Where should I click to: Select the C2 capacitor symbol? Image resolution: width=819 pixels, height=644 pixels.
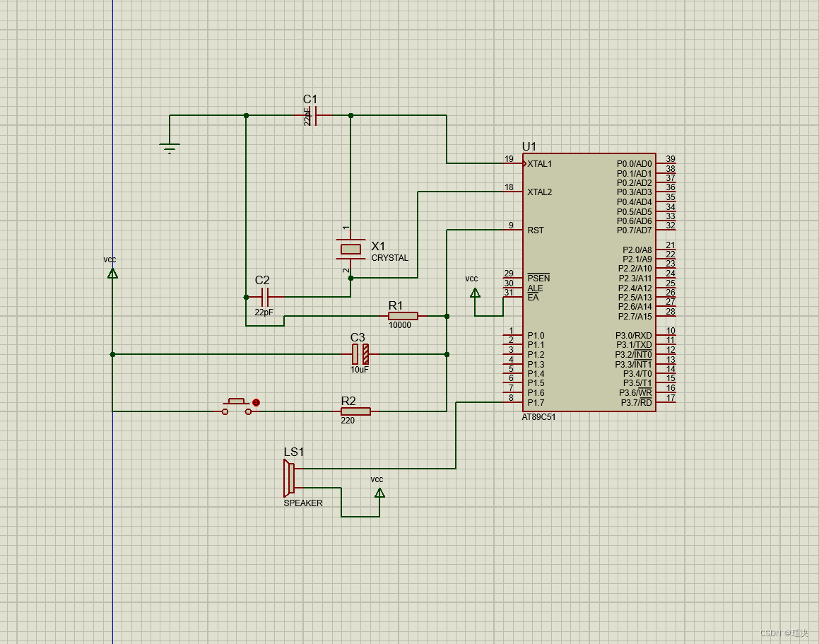point(265,297)
